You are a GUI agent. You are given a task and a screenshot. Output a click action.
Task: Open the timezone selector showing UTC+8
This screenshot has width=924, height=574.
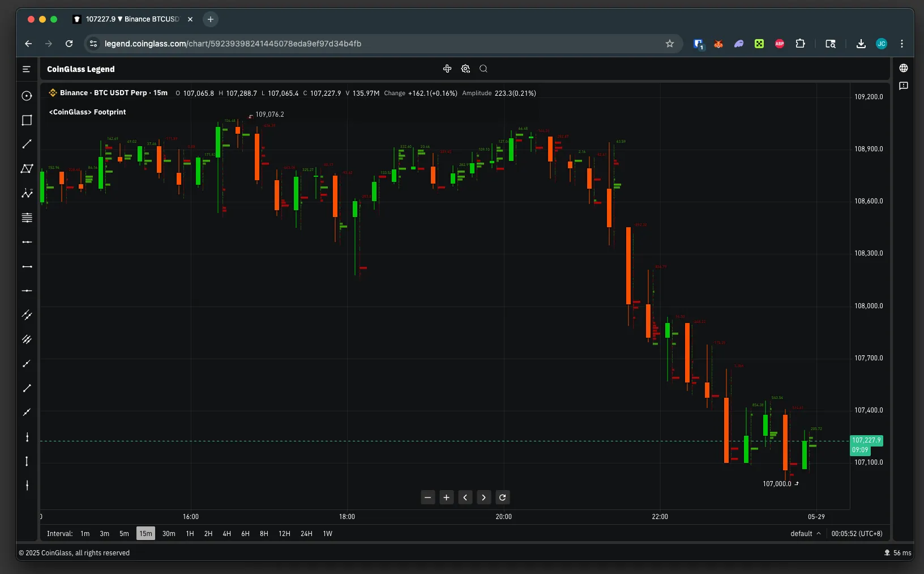click(857, 534)
